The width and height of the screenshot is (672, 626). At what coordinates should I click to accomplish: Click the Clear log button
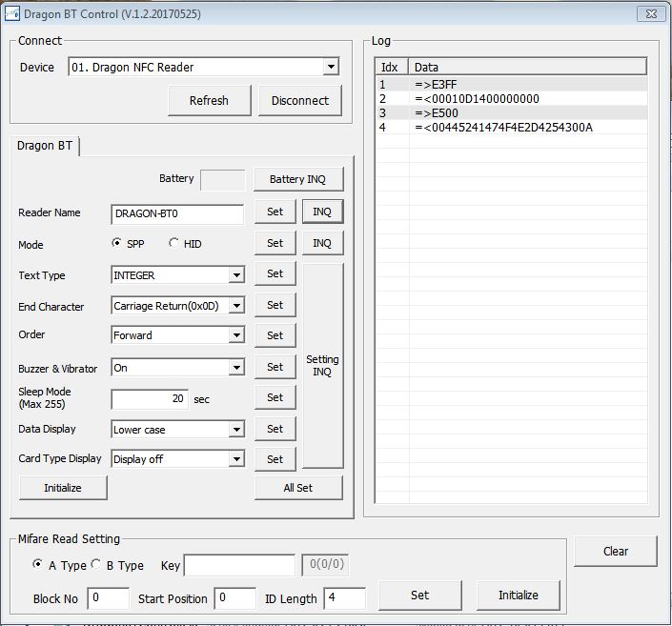click(x=616, y=551)
